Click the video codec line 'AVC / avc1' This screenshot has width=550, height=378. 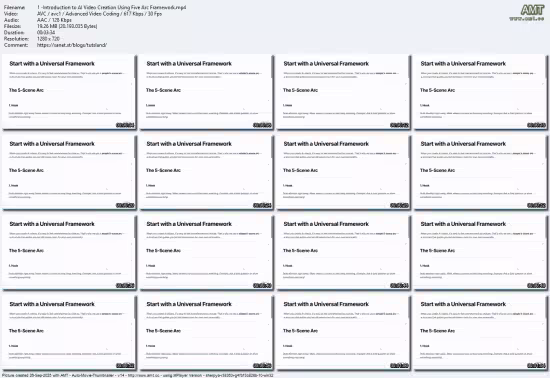[x=99, y=14]
